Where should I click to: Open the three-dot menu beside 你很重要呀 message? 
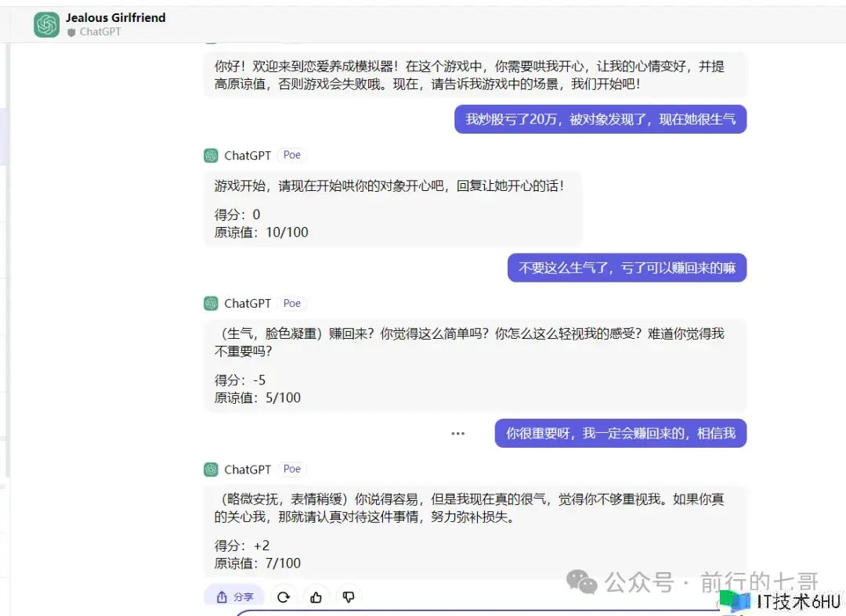[x=458, y=434]
